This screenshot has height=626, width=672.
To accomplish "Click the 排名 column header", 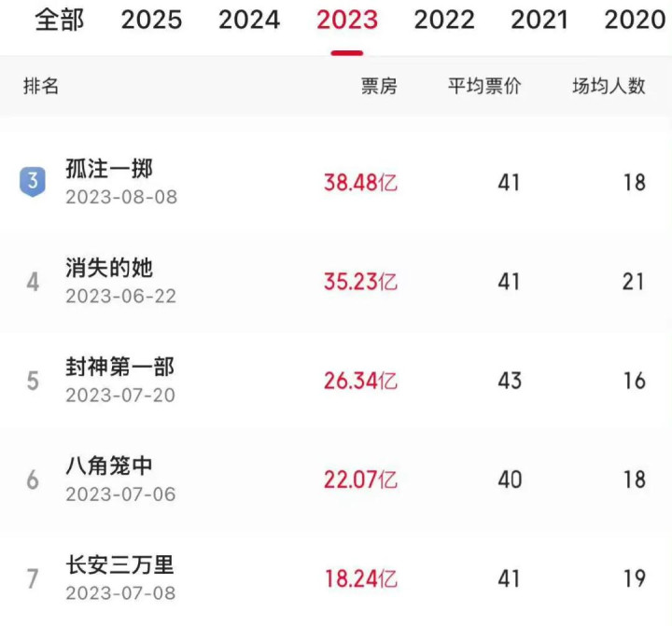I will (41, 86).
